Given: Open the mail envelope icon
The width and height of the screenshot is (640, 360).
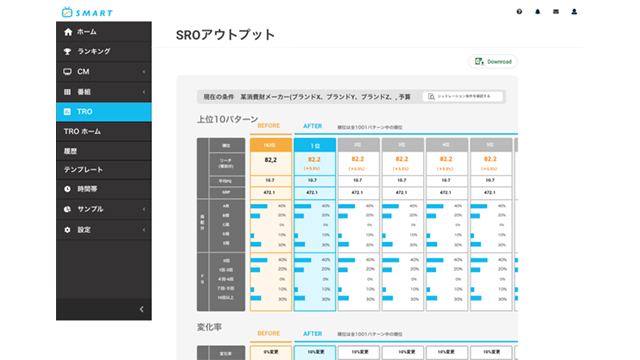Looking at the screenshot, I should 556,12.
